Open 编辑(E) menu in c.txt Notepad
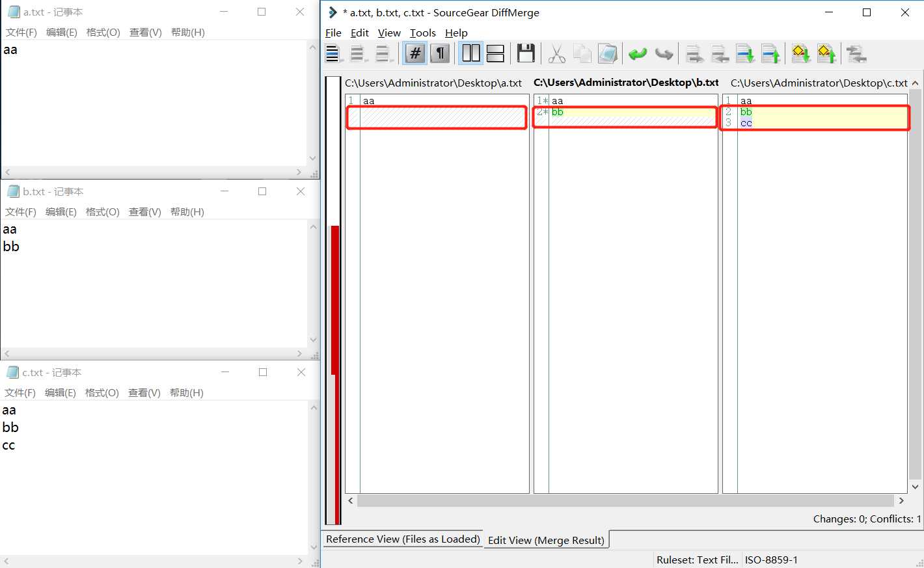924x568 pixels. [61, 392]
